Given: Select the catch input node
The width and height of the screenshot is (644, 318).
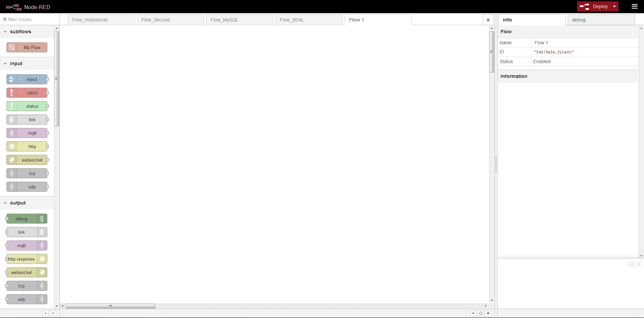Looking at the screenshot, I should point(27,93).
